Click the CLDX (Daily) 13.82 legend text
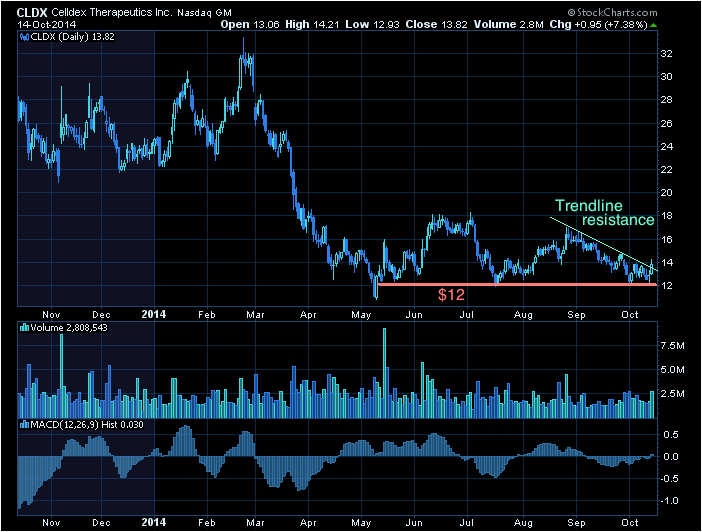Screen dimensions: 702x532 (x=73, y=37)
